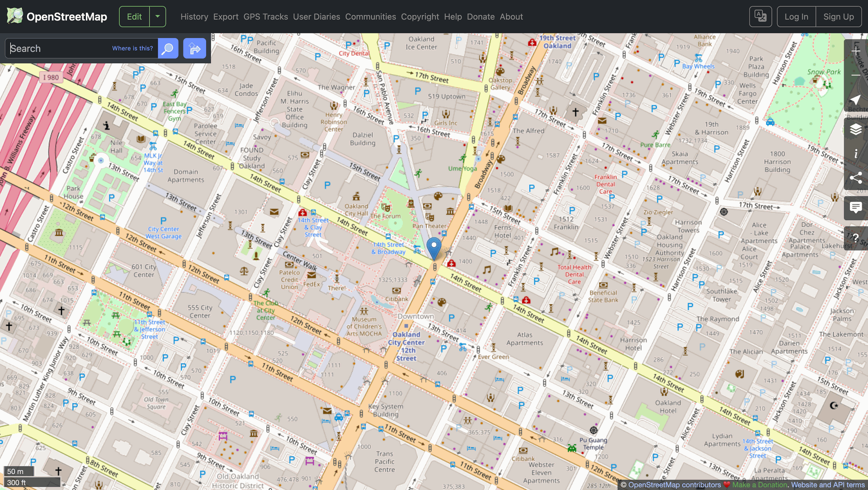Screen dimensions: 868x490
Task: Click the Snow Park label
Action: point(824,72)
